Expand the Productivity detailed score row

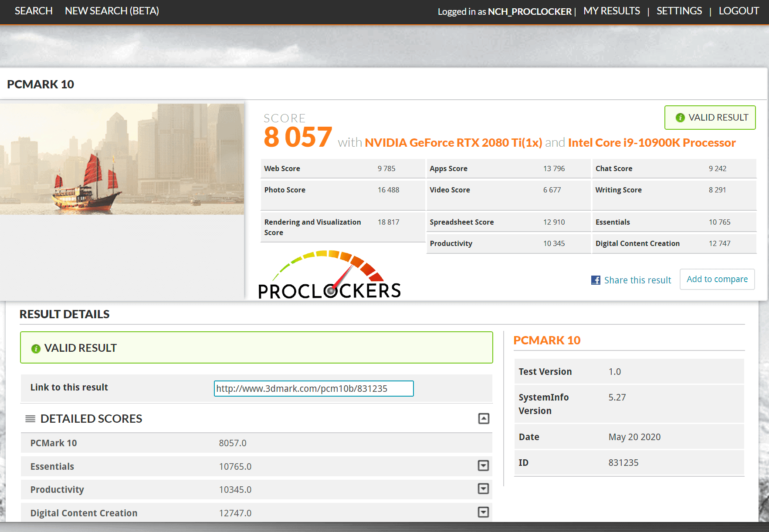[x=483, y=488]
